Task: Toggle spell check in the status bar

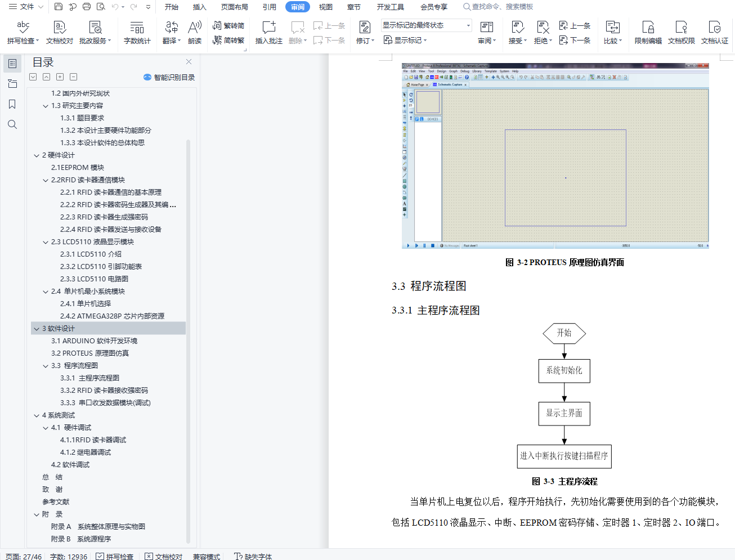Action: point(115,556)
